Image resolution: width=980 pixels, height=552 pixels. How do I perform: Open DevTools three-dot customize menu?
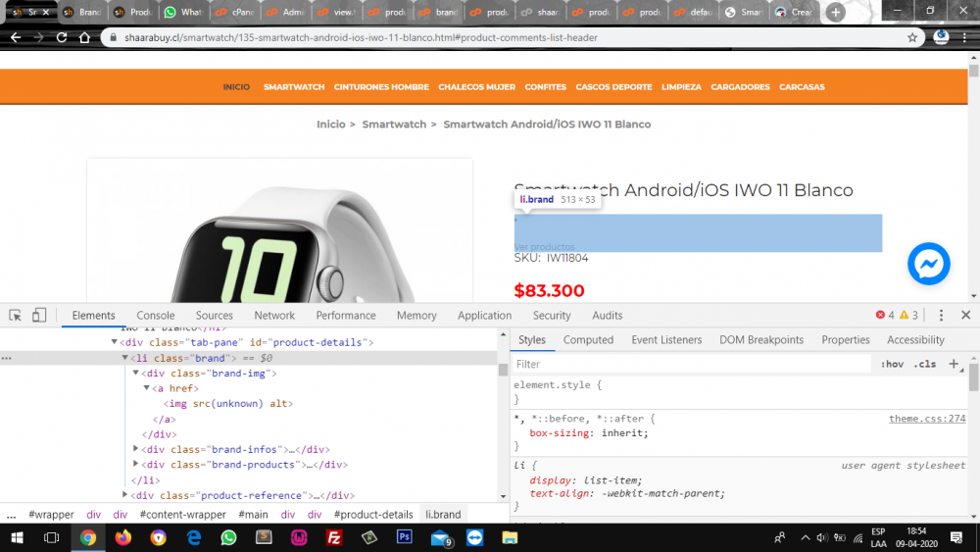tap(941, 316)
